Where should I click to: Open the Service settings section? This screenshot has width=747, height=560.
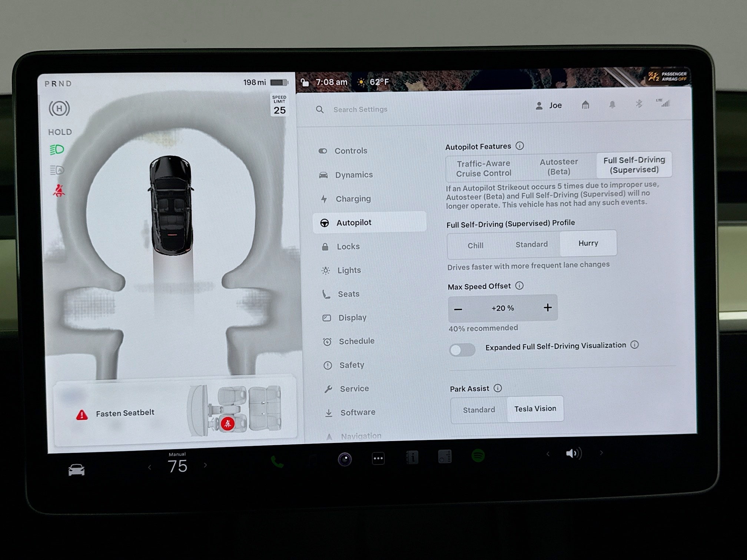[x=346, y=389]
